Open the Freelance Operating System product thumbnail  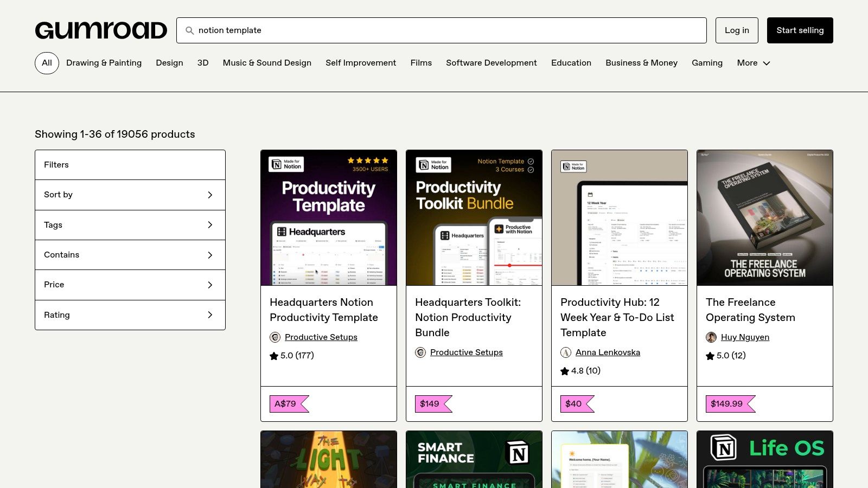coord(764,217)
